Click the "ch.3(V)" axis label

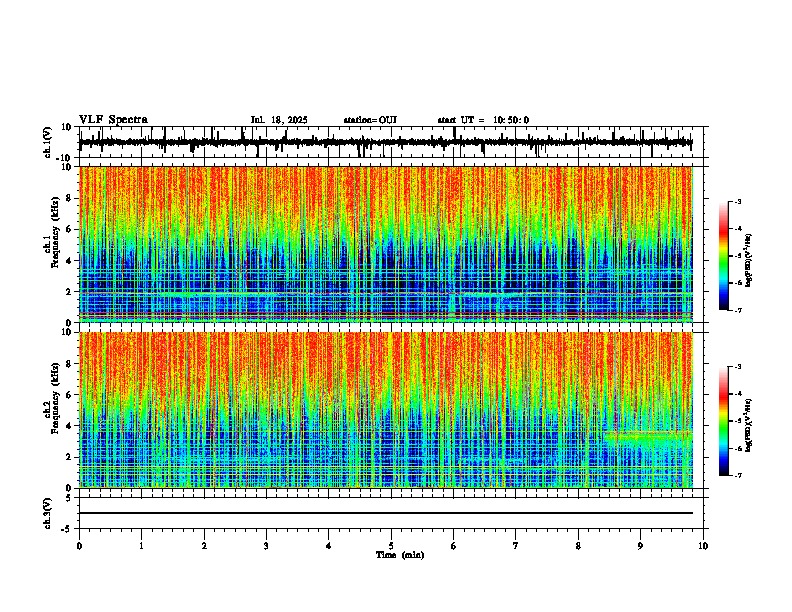48,514
